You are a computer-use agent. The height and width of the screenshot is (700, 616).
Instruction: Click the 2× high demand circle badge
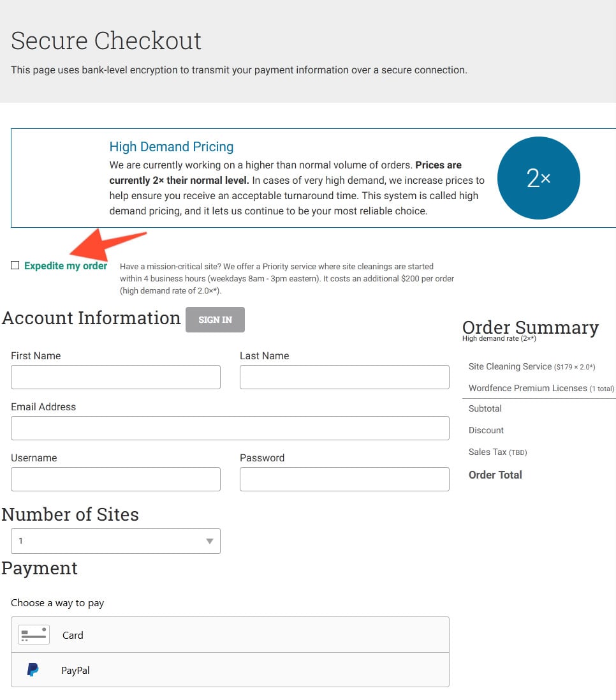(x=538, y=178)
